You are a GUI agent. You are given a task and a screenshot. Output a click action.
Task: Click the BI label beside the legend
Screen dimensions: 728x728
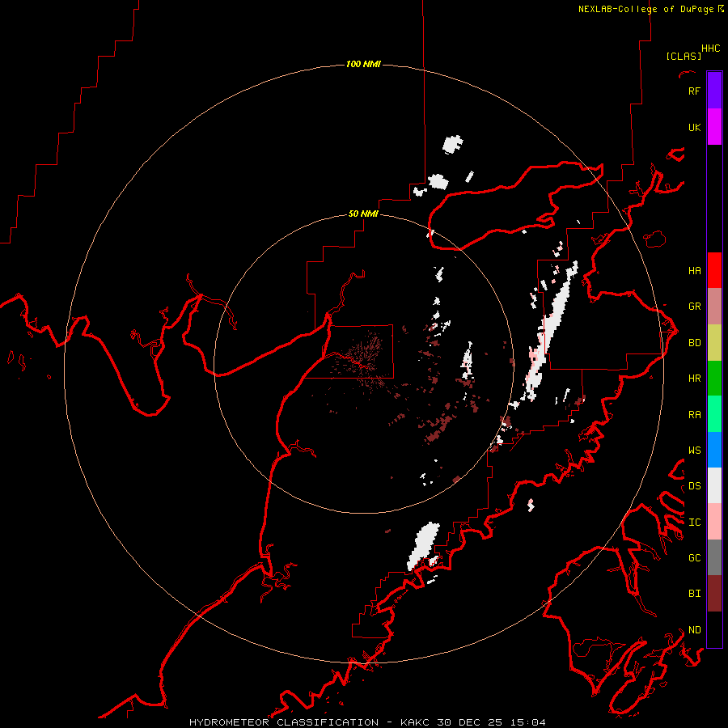[694, 594]
